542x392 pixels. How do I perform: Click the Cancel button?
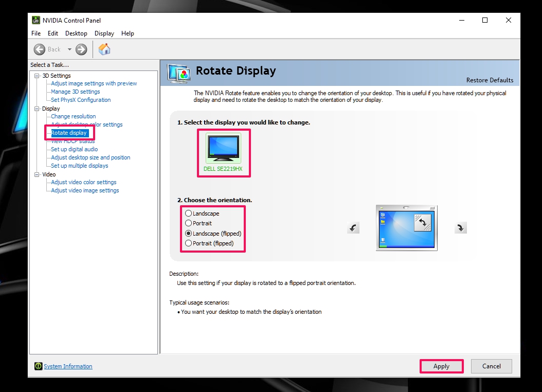pos(491,366)
